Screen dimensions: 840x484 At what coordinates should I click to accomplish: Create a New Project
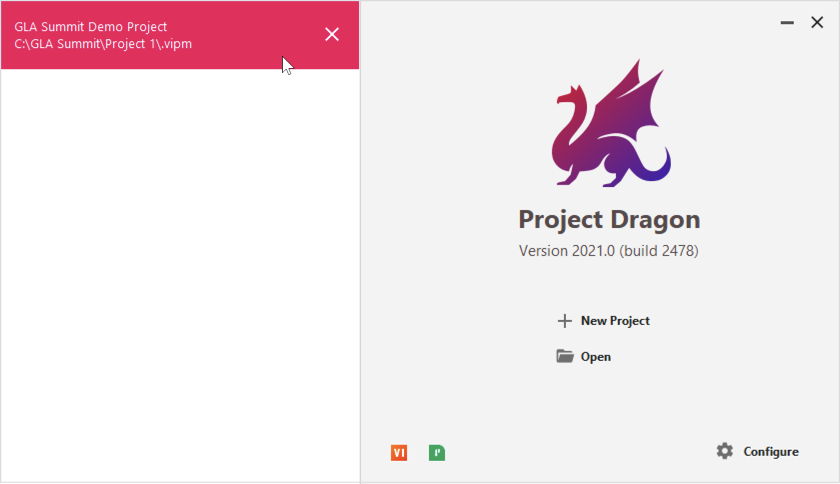[x=603, y=321]
